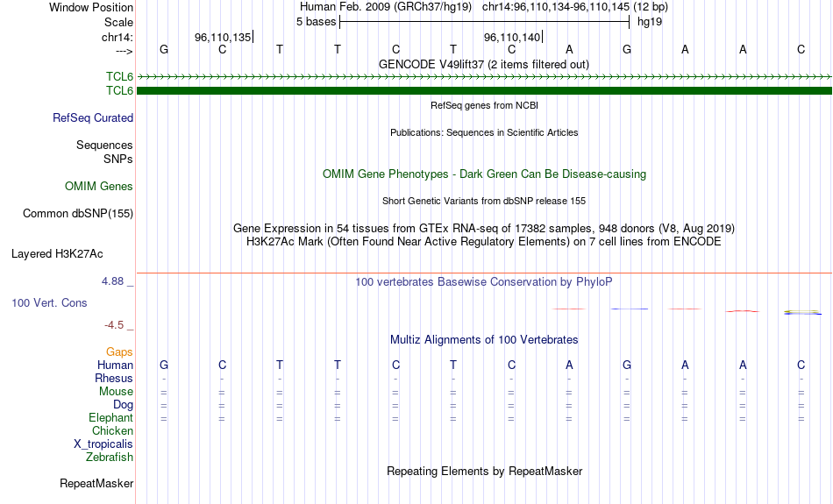Click the blue PhyloP bar under base G
833x504 pixels.
tap(630, 309)
